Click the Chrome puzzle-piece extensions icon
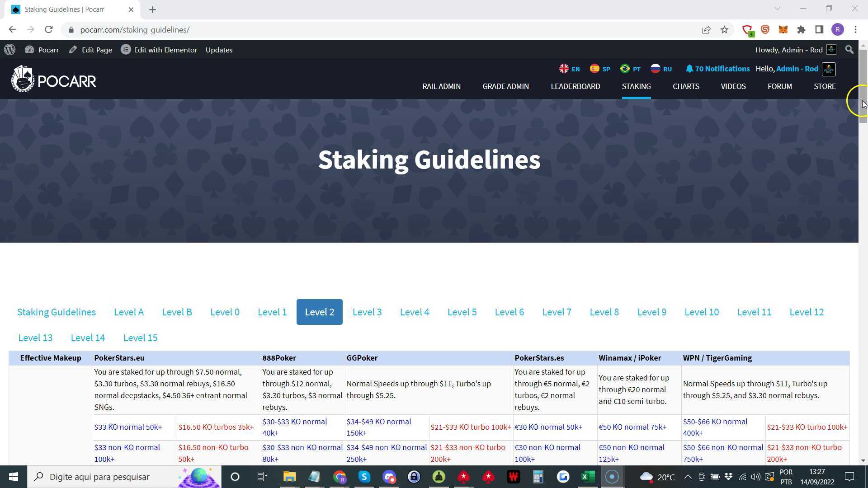The width and height of the screenshot is (868, 488). click(801, 29)
